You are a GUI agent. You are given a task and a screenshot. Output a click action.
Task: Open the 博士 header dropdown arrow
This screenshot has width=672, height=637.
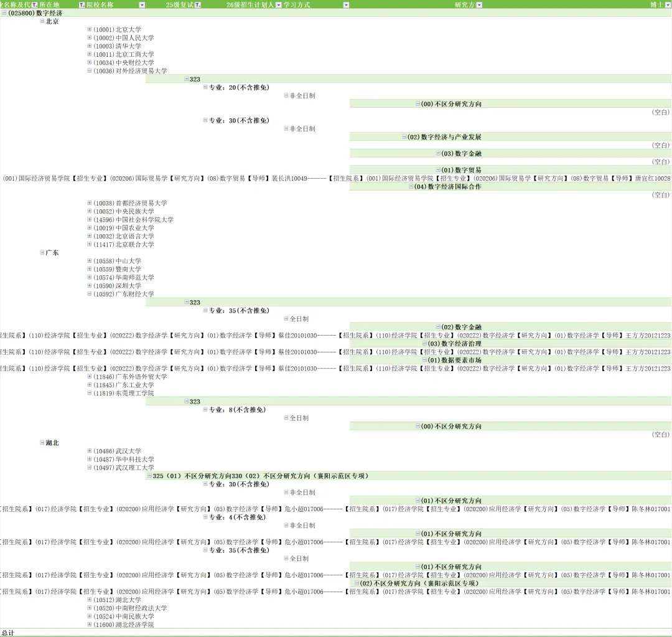(668, 5)
